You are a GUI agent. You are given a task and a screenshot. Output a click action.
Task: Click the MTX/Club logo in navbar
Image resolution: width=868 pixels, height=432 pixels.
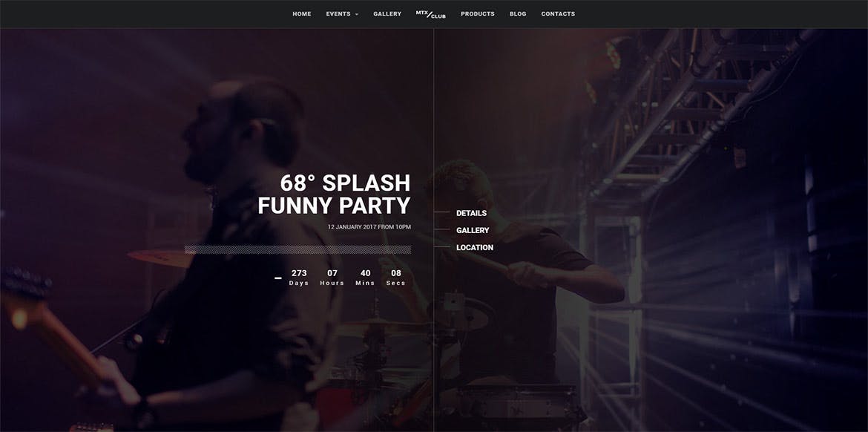point(431,14)
